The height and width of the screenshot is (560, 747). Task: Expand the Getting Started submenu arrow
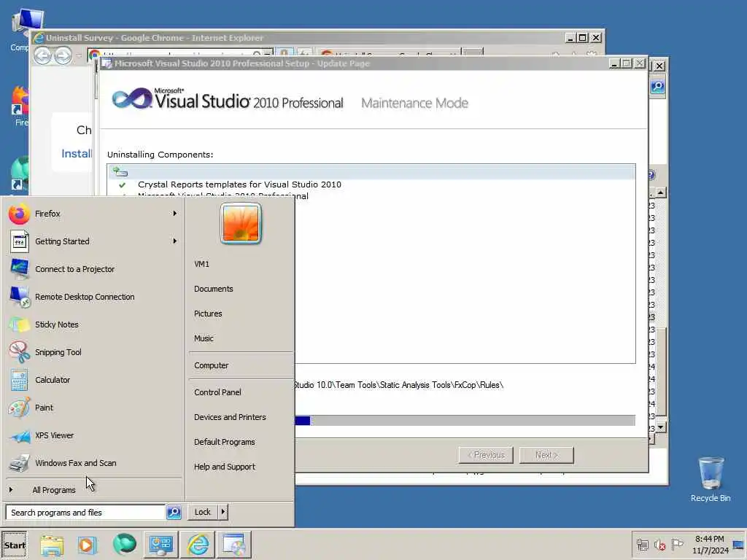(175, 241)
